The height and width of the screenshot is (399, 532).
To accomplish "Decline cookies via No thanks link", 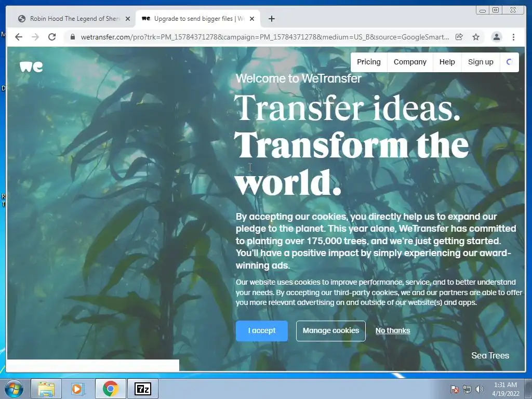I will [x=393, y=330].
